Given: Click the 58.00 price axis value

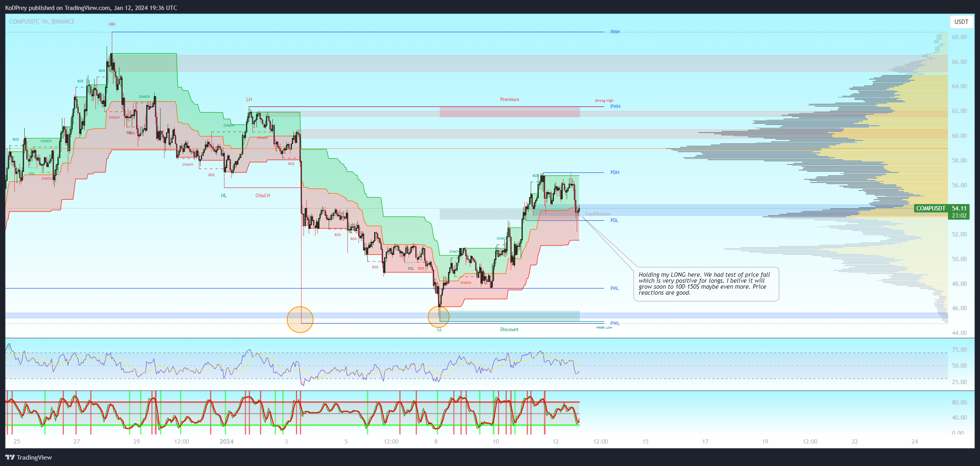Looking at the screenshot, I should click(x=959, y=161).
